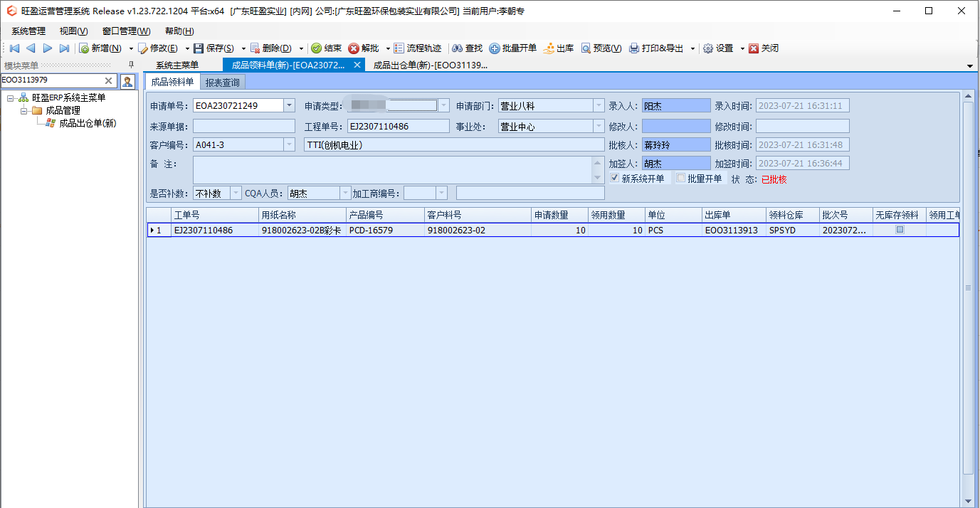Open the 设置 dropdown arrow
Viewport: 980px width, 508px height.
(742, 48)
